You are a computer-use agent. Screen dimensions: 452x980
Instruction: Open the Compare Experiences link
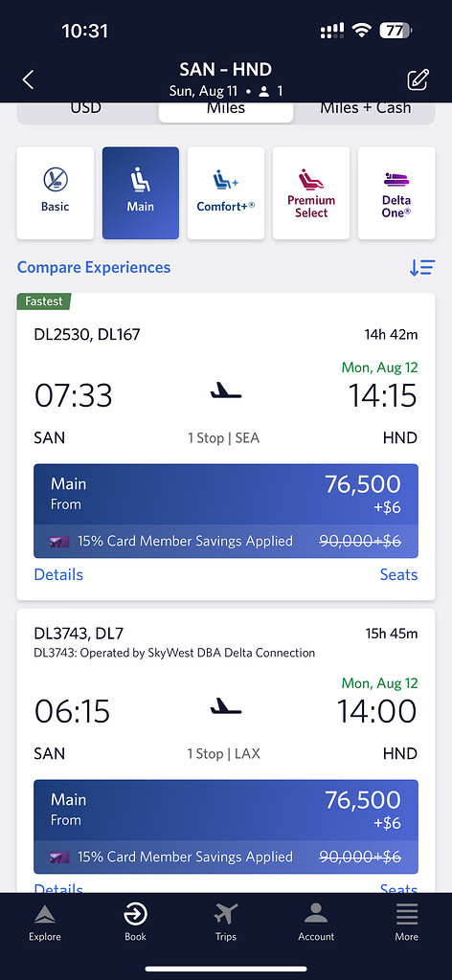point(94,268)
